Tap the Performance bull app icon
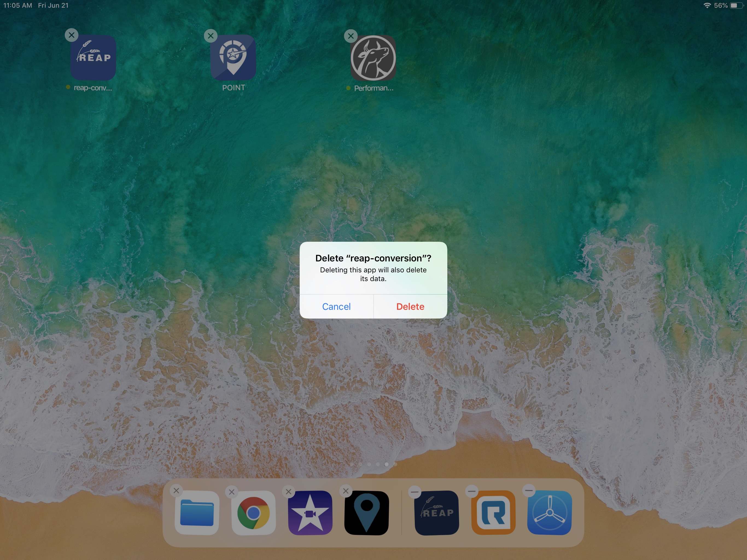Screen dimensions: 747x560 tap(373, 58)
